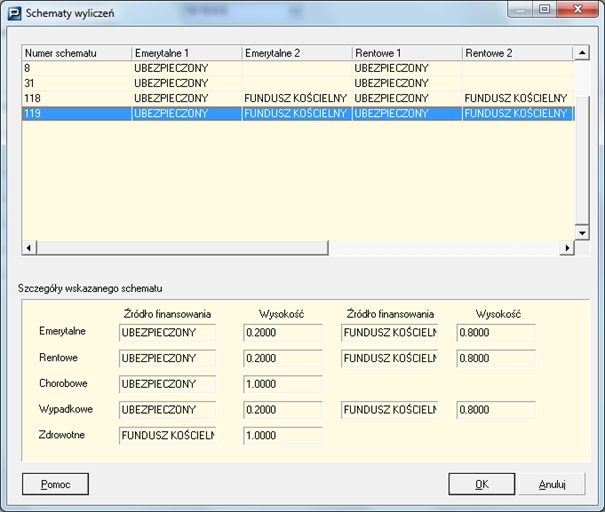Click Zdrowotne funding source field
Image resolution: width=605 pixels, height=516 pixels.
(167, 436)
